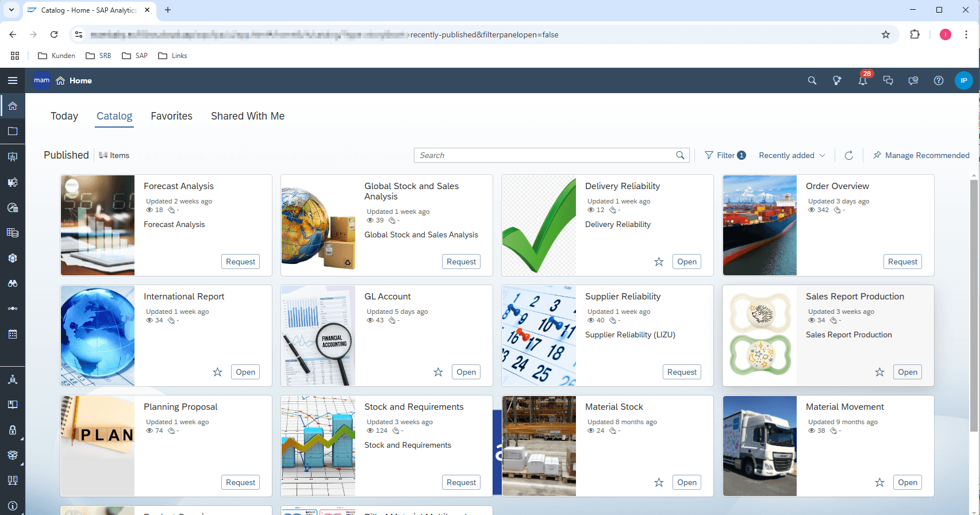This screenshot has width=980, height=515.
Task: Click Request on the Planning Proposal card
Action: pyautogui.click(x=240, y=482)
